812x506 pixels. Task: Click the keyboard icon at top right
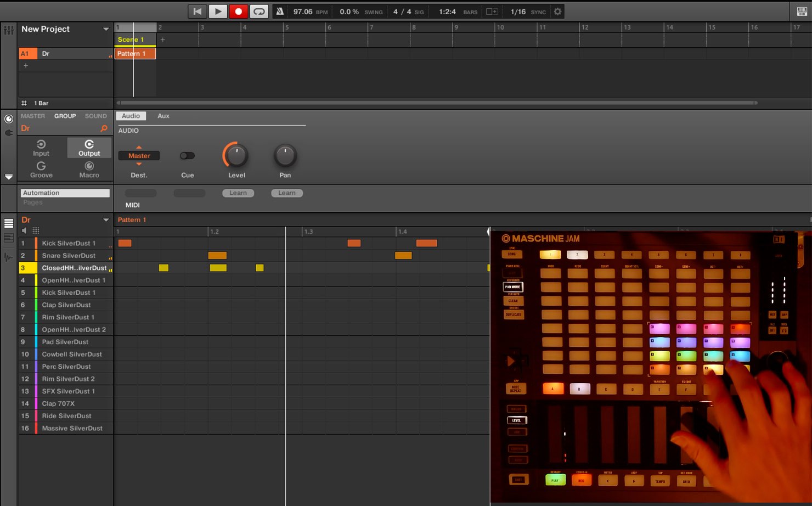pyautogui.click(x=802, y=12)
